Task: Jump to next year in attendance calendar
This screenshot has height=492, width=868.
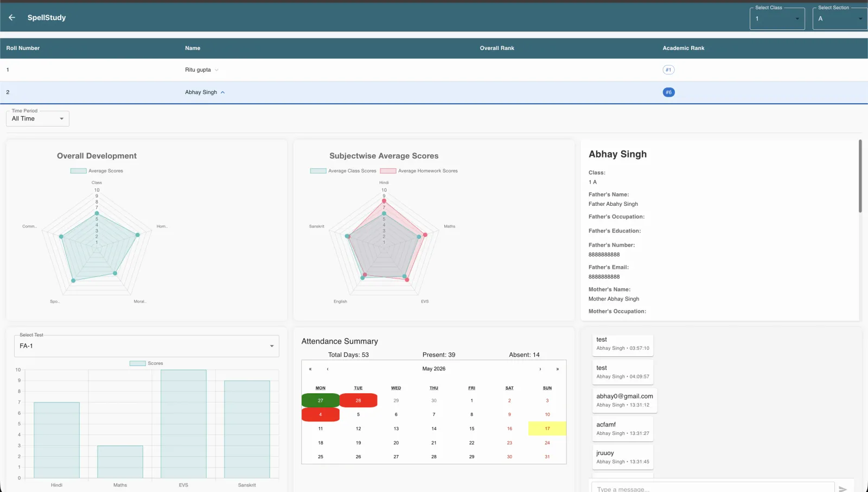Action: click(557, 369)
